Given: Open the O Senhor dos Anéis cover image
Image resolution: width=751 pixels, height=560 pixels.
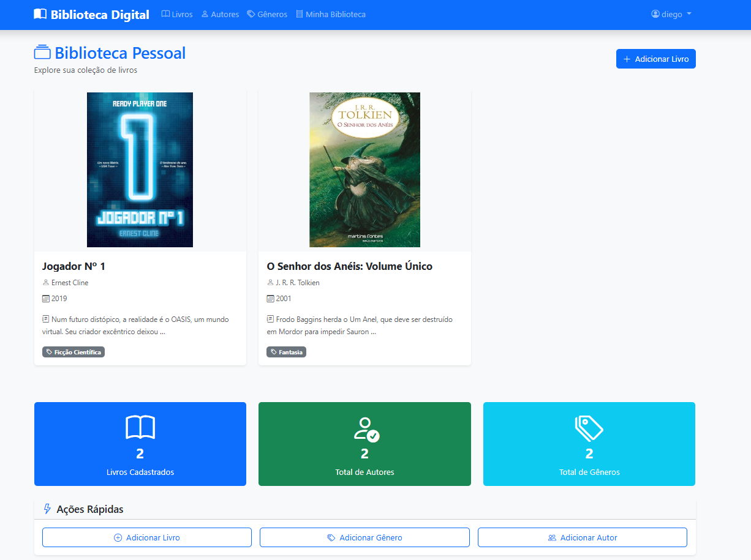Looking at the screenshot, I should point(364,170).
